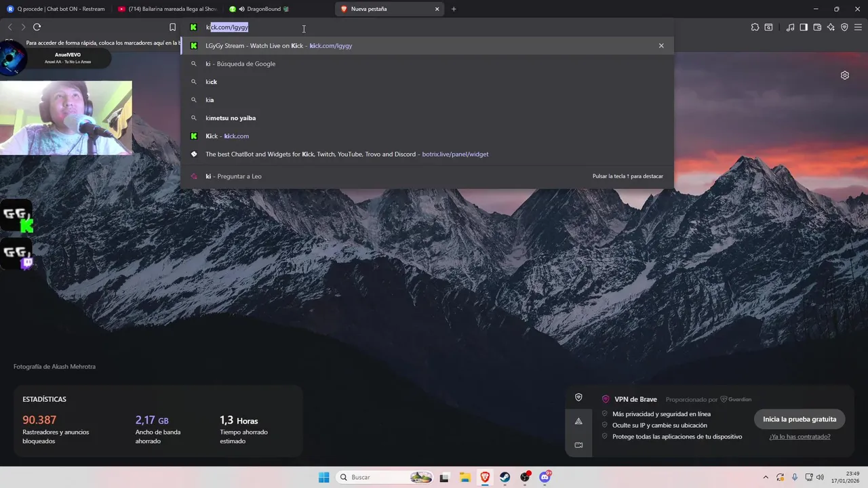The height and width of the screenshot is (488, 868).
Task: Reload the page with the refresh icon
Action: (37, 27)
